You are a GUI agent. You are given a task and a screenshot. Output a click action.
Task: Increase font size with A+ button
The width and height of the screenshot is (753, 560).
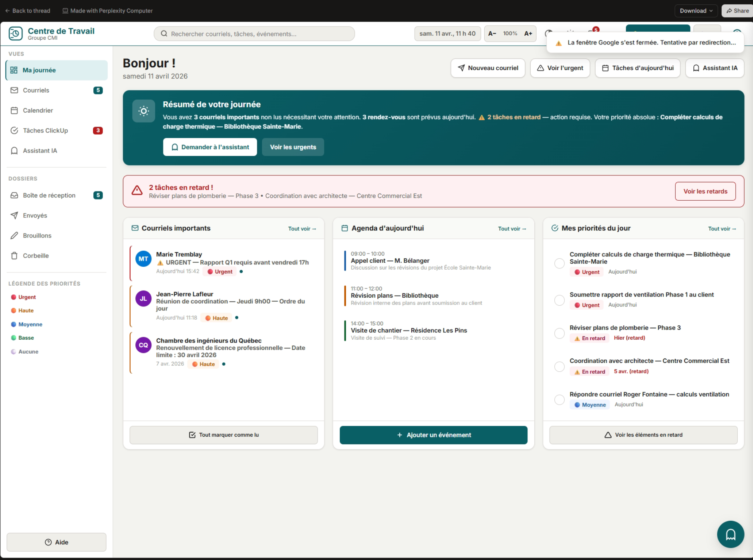coord(528,34)
